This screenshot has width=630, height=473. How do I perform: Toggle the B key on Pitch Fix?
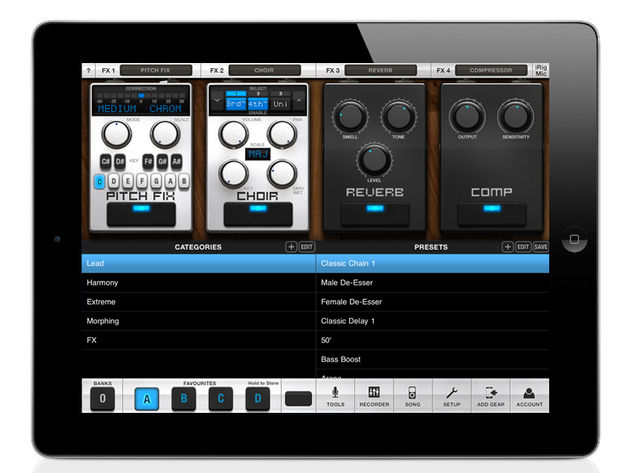184,182
